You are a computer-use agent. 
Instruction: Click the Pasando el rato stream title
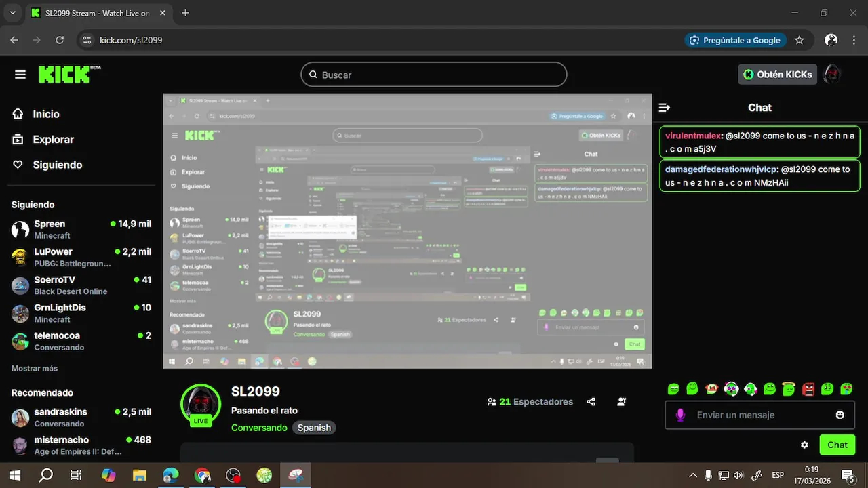[x=264, y=411]
